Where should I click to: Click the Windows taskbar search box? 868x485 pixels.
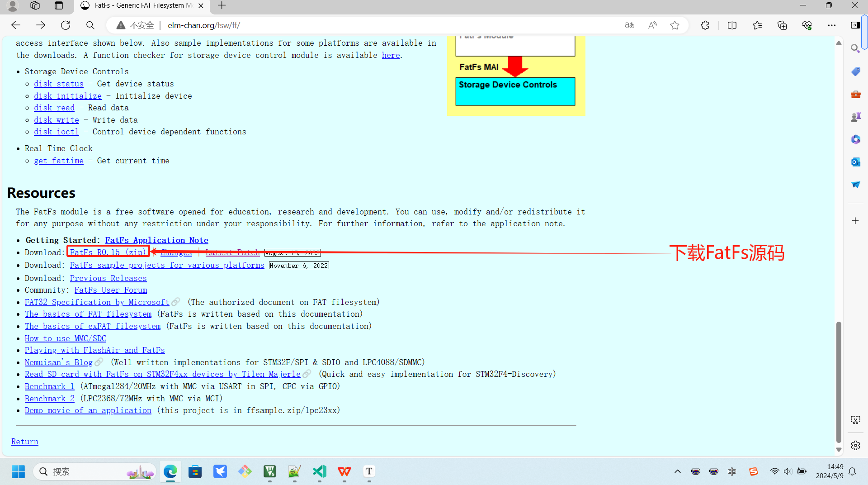click(x=95, y=471)
